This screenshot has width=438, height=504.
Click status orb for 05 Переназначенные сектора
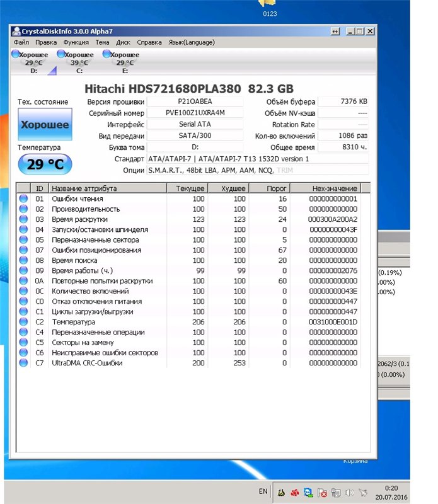click(24, 240)
